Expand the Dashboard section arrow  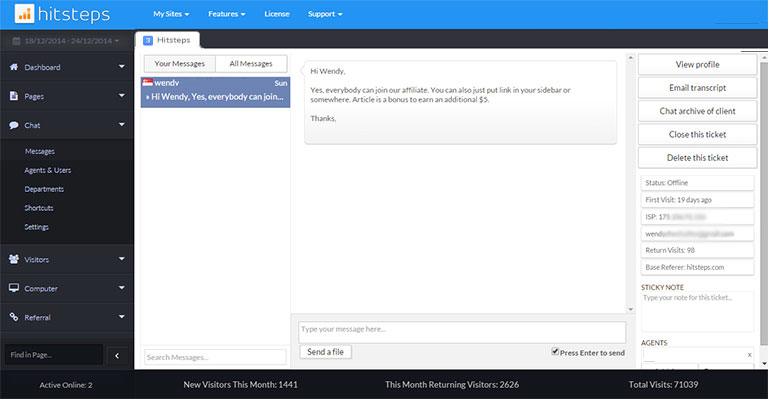click(121, 67)
